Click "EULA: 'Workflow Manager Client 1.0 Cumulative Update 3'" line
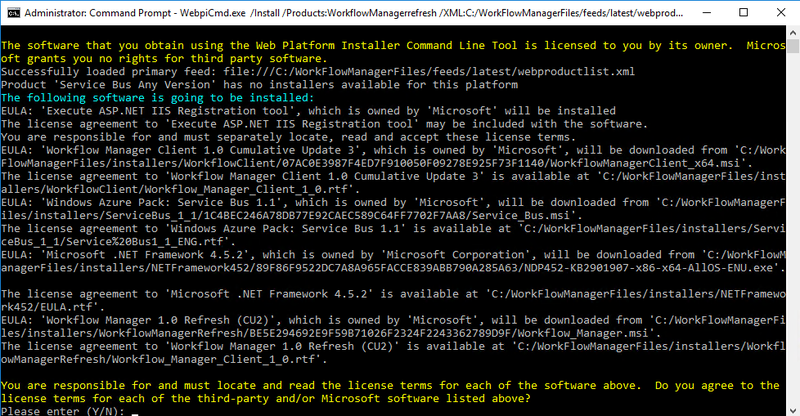 (393, 150)
